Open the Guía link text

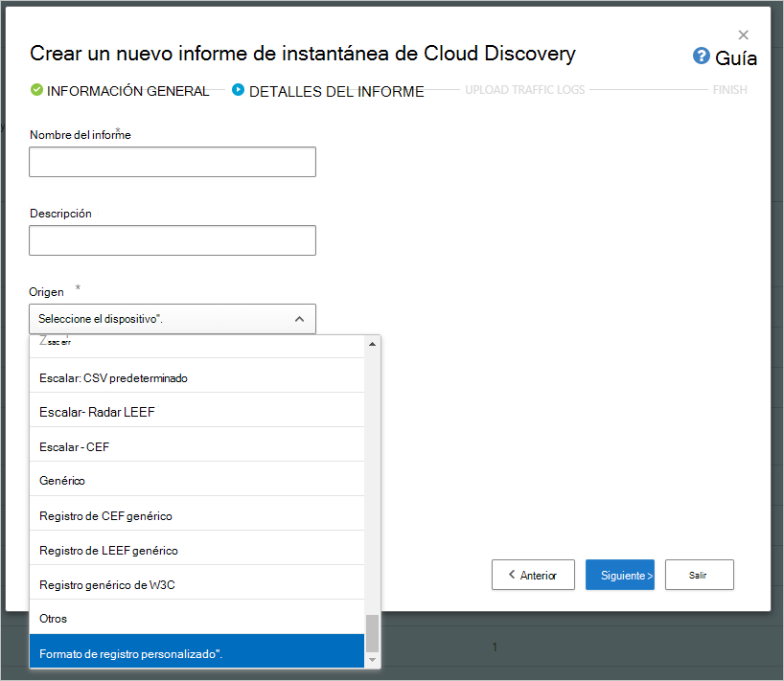736,58
